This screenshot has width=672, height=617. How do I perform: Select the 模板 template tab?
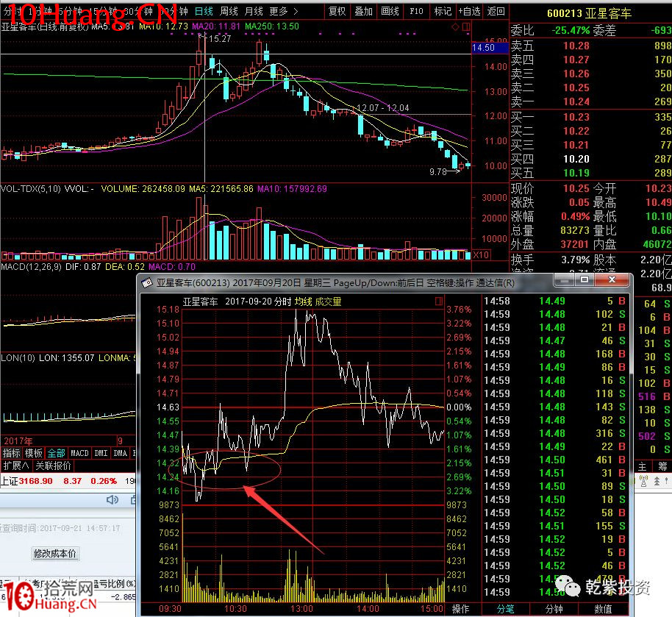[33, 453]
